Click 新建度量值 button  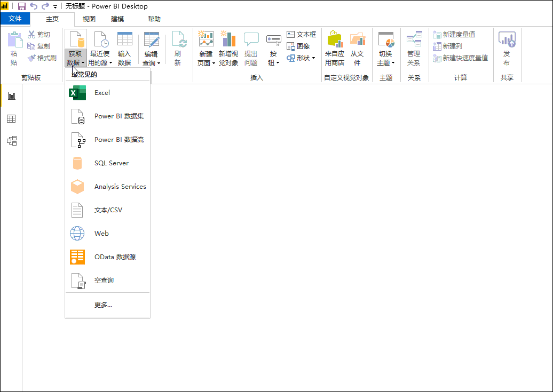(x=454, y=35)
